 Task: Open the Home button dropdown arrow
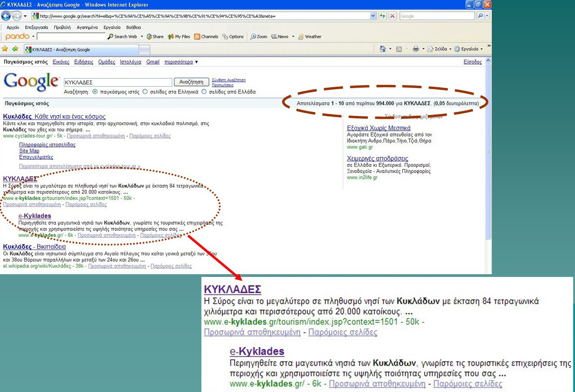point(390,49)
